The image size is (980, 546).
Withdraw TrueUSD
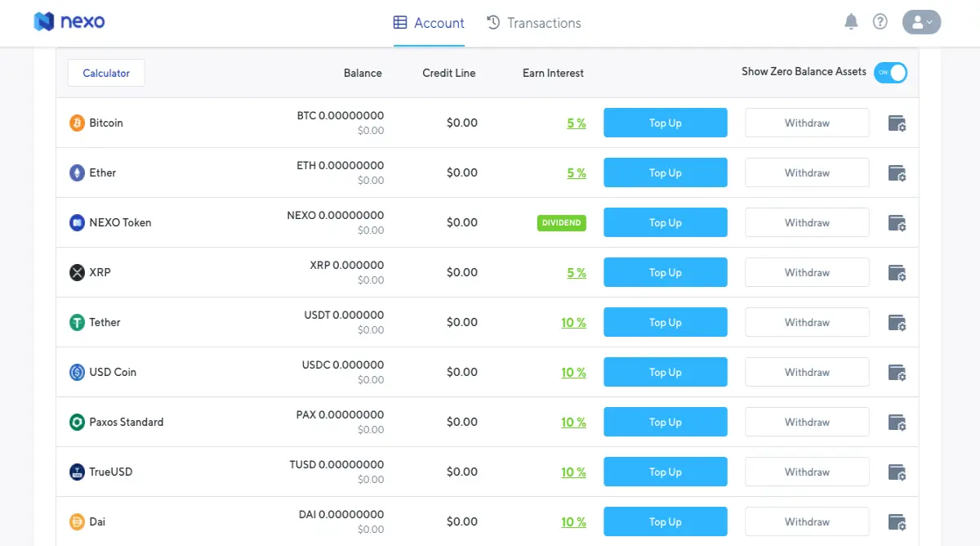807,472
